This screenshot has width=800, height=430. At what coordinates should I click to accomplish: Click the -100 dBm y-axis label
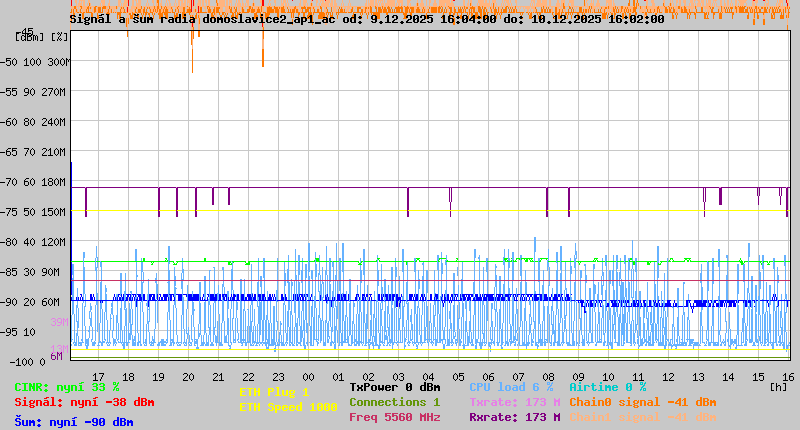[20, 361]
